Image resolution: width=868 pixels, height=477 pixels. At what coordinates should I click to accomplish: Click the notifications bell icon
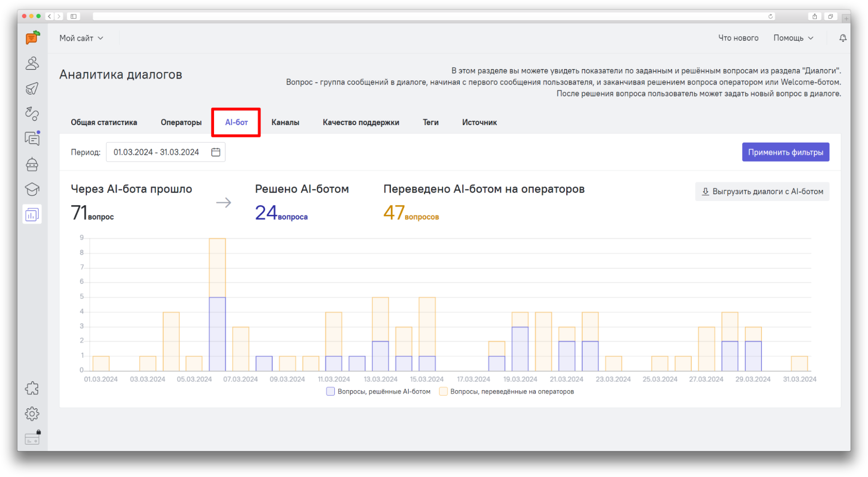(x=842, y=38)
